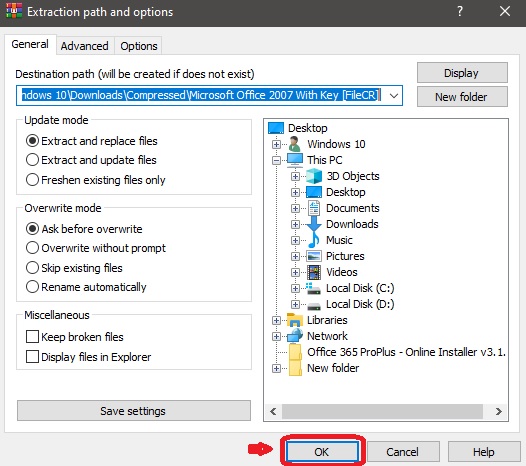This screenshot has width=526, height=466.
Task: Pick the Network globe icon
Action: click(295, 336)
